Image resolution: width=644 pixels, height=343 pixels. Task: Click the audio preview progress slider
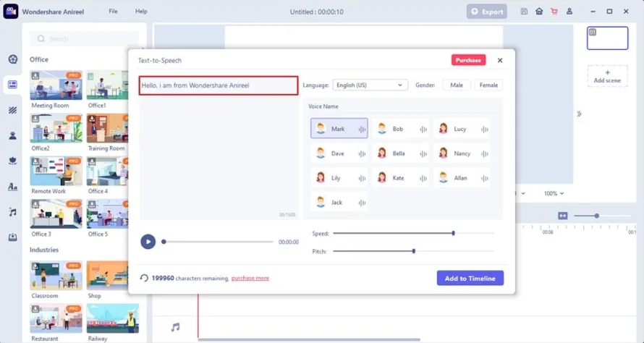(218, 242)
